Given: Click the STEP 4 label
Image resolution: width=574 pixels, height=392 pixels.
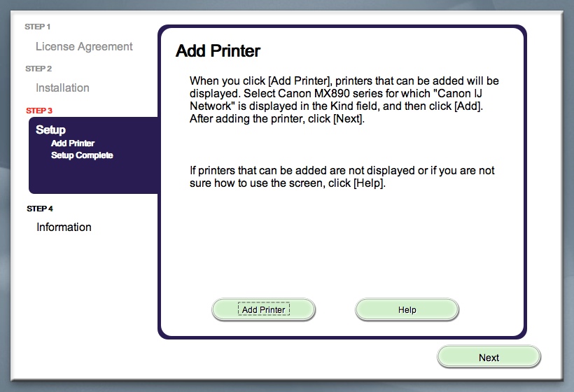Looking at the screenshot, I should (39, 209).
